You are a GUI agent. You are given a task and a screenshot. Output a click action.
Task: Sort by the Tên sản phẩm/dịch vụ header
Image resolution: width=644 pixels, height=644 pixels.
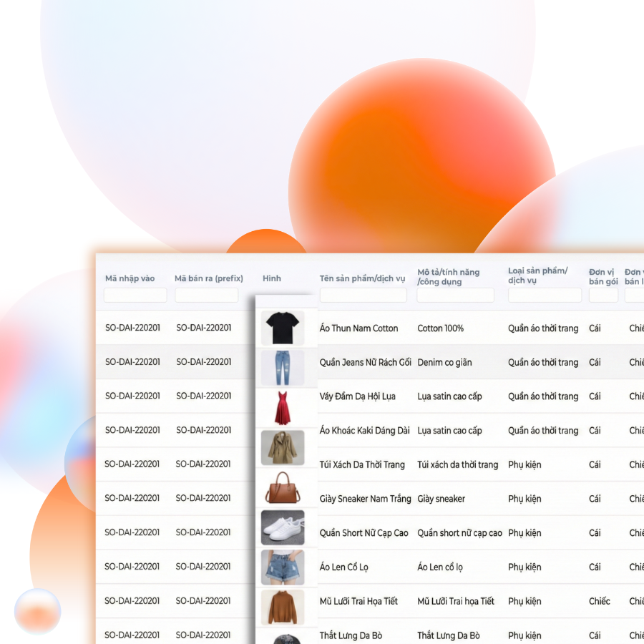point(362,278)
